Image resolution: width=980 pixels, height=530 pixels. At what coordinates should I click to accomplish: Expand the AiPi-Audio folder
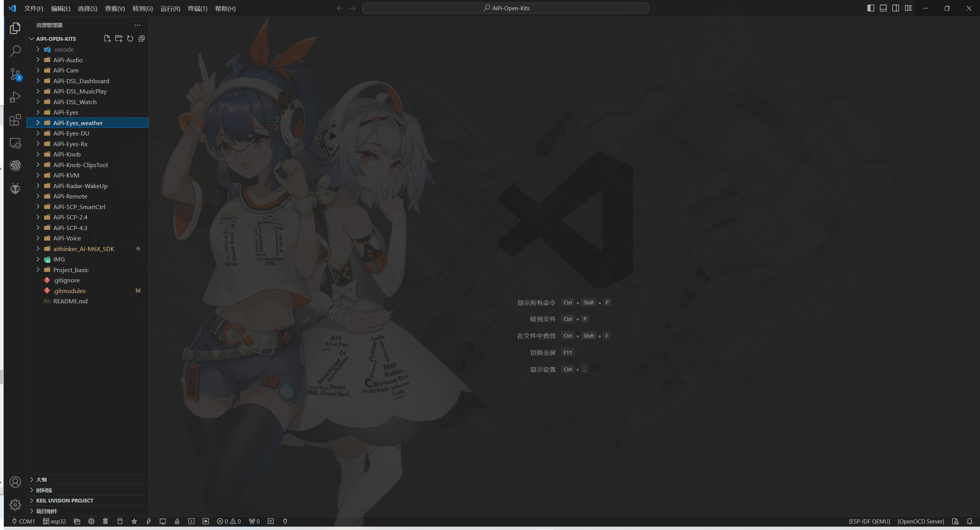(x=87, y=60)
